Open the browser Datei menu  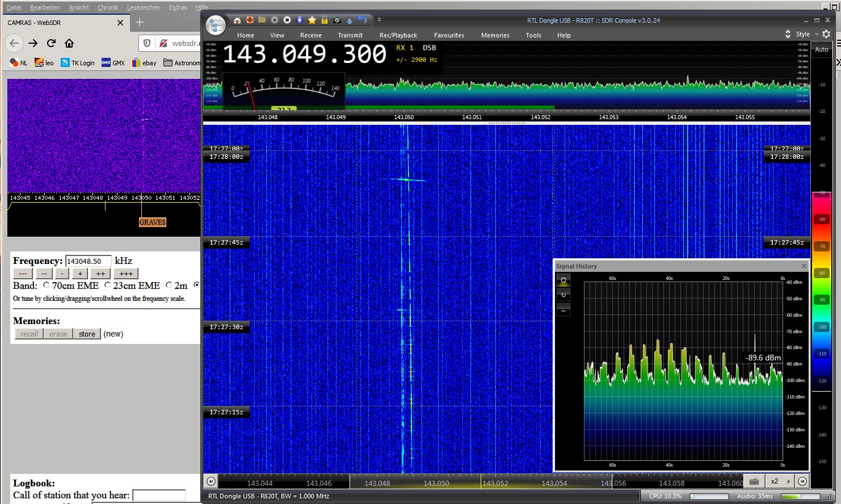[14, 7]
